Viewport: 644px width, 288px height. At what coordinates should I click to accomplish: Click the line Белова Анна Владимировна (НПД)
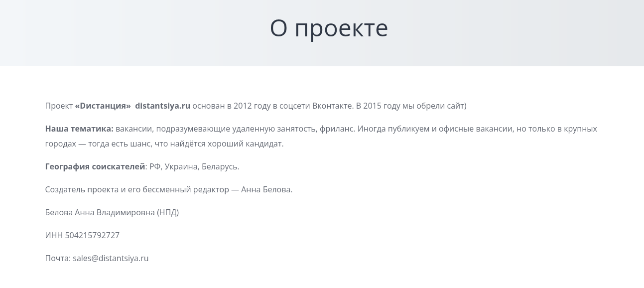pos(112,212)
